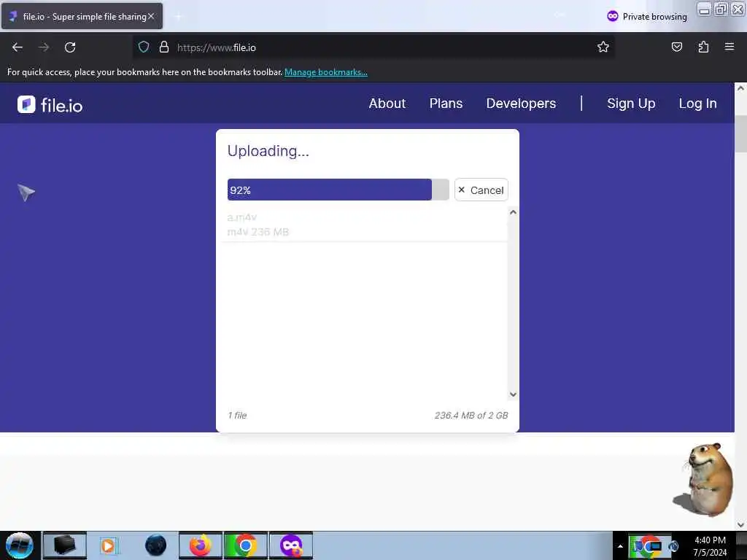Click Sign Up in the header
The image size is (747, 560).
coord(631,104)
